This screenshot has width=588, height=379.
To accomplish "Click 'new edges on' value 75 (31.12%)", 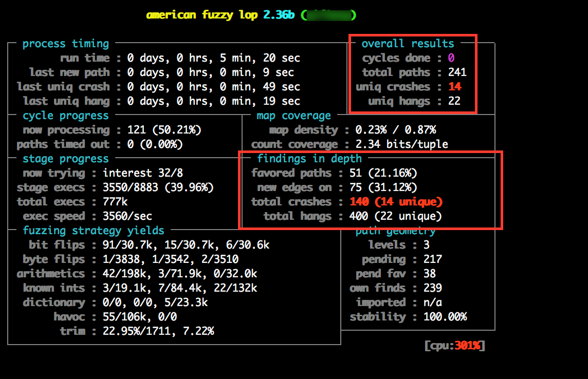I will coord(383,187).
